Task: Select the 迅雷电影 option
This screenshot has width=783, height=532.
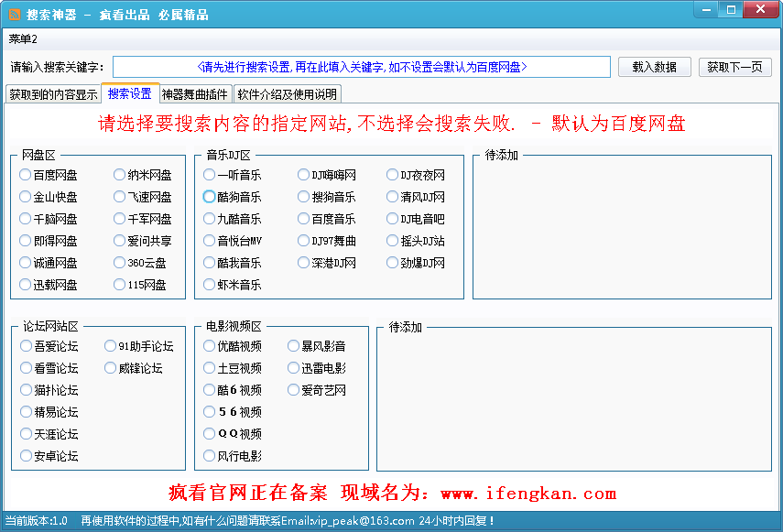Action: 317,368
